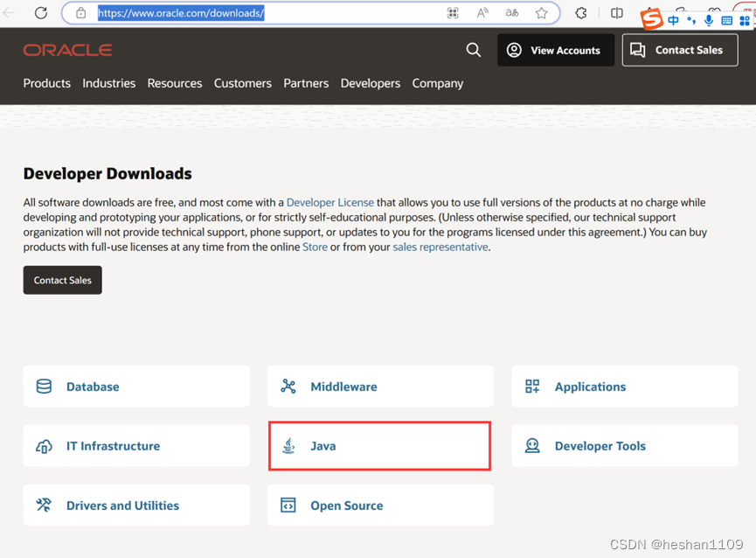The image size is (756, 558).
Task: Click Sogou punctuation mode icon
Action: click(691, 20)
